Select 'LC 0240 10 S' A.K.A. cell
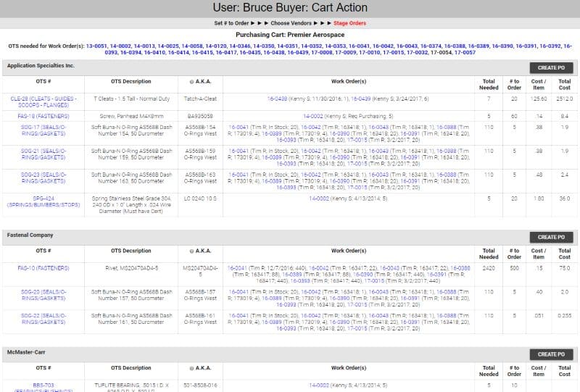The image size is (580, 392). 200,199
